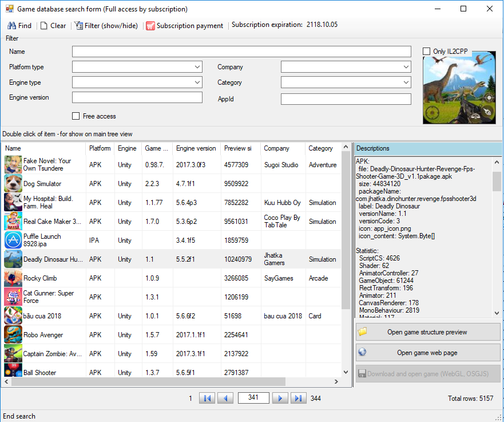Expand the Platform type dropdown
Viewport: 504px width, 422px height.
197,68
